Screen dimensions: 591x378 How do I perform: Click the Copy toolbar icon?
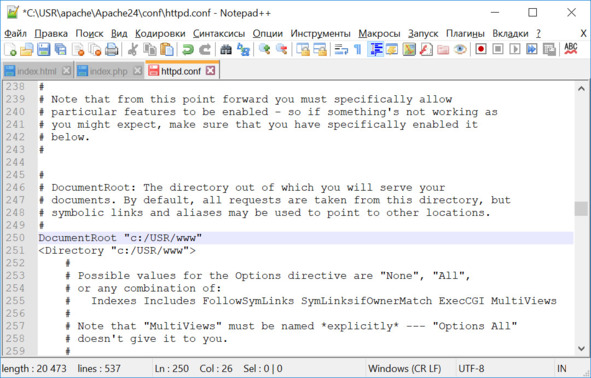tap(150, 49)
